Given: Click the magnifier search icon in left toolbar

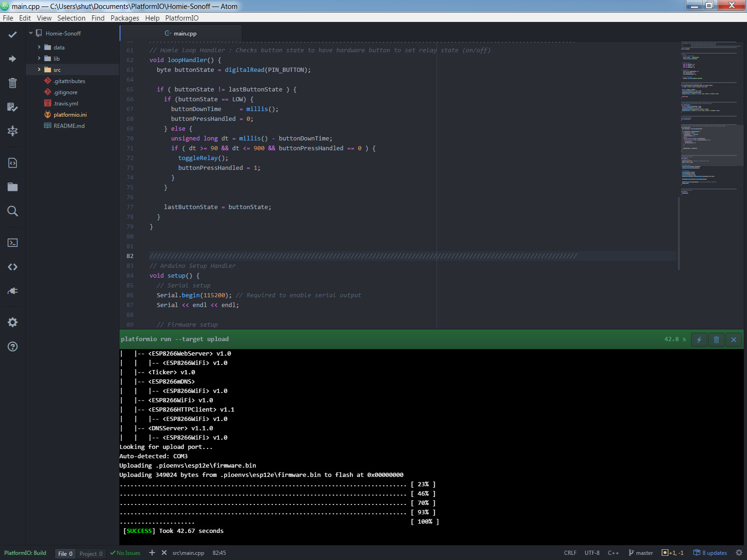Looking at the screenshot, I should [13, 211].
